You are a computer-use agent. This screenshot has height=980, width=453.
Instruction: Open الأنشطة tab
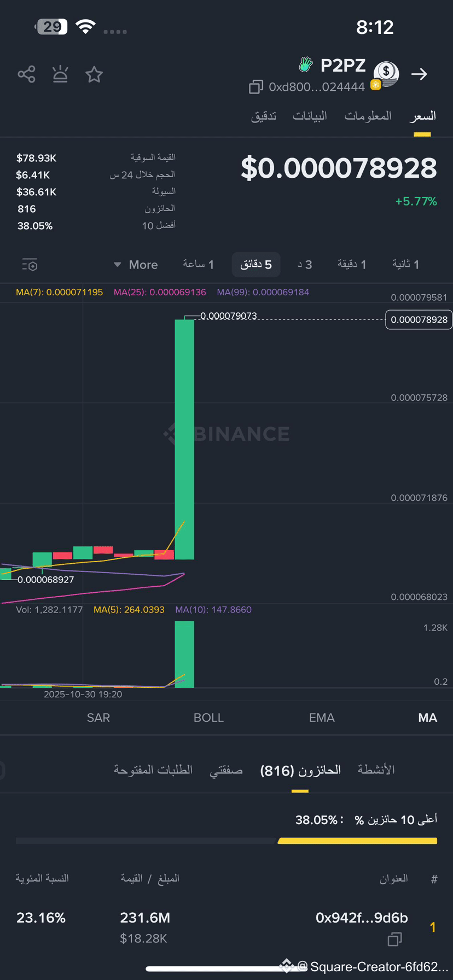(376, 770)
